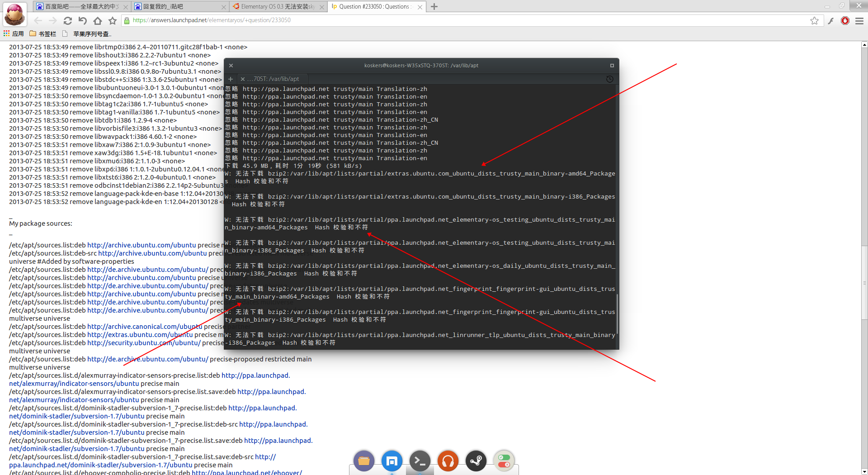Click the page scrollbar down arrow

tap(864, 471)
